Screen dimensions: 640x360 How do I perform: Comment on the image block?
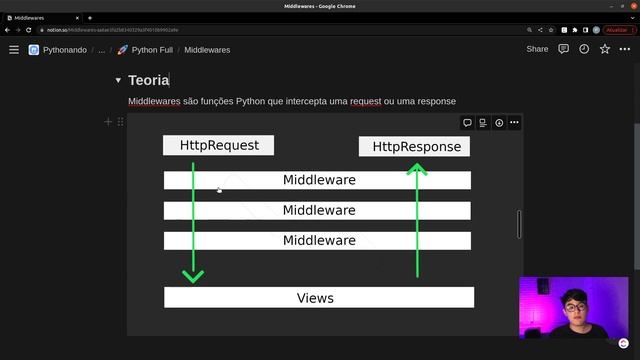coord(467,122)
